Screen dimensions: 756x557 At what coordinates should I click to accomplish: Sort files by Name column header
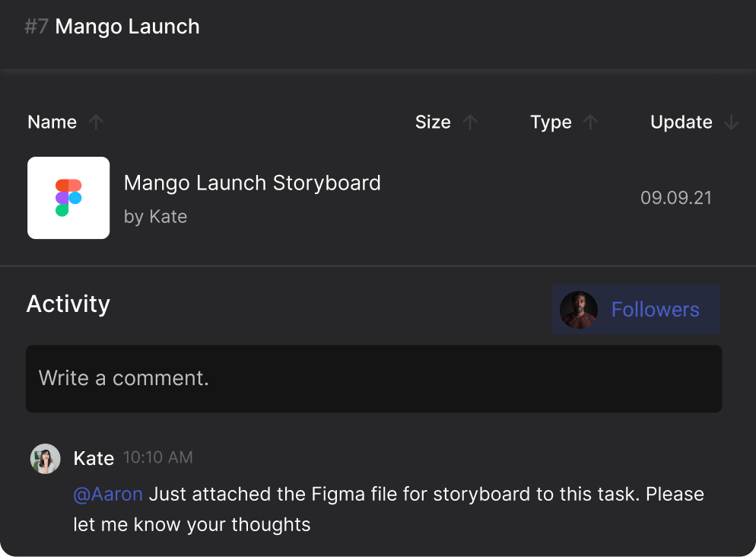click(52, 123)
